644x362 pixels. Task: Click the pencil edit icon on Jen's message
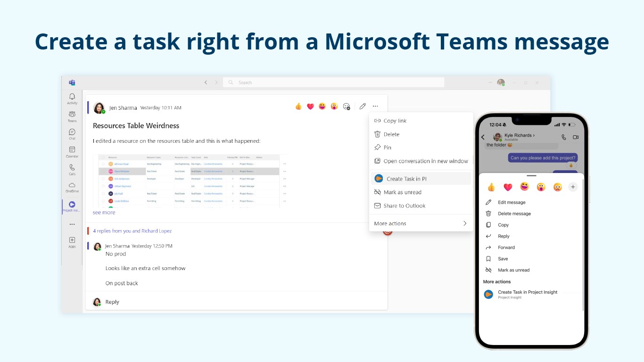[x=363, y=107]
